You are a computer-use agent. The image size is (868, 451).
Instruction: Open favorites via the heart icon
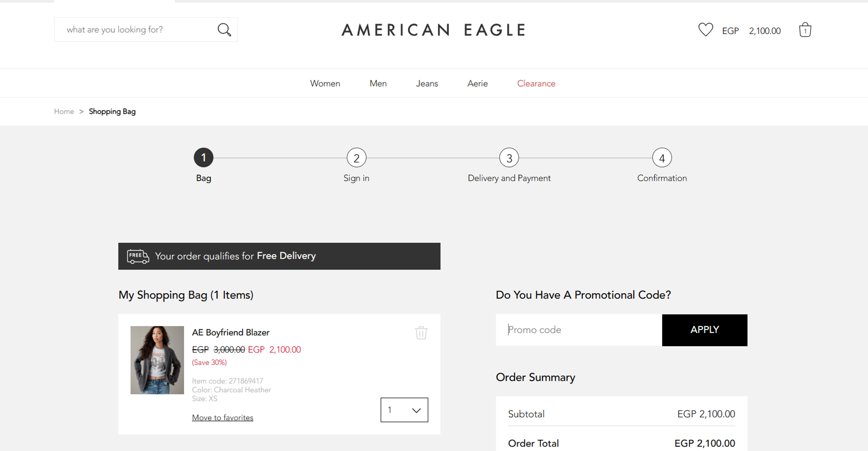click(x=705, y=30)
